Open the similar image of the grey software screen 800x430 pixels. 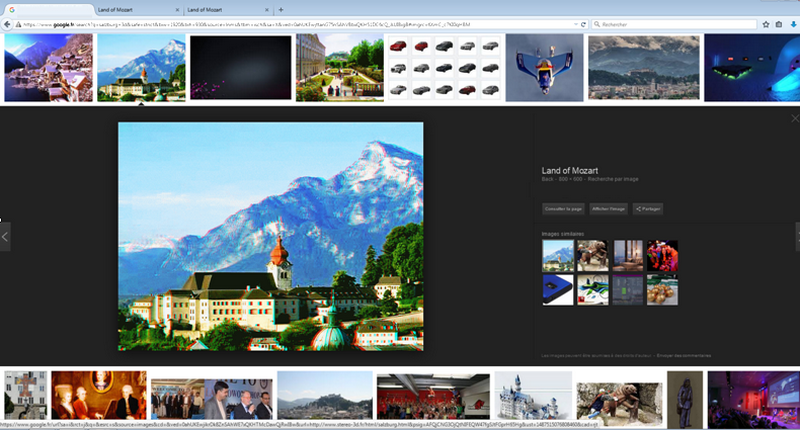coord(628,290)
